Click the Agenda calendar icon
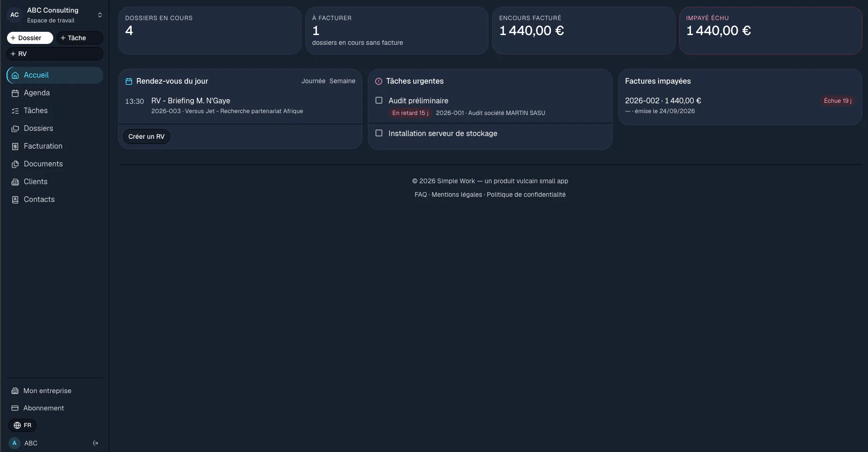The width and height of the screenshot is (868, 452). click(15, 93)
